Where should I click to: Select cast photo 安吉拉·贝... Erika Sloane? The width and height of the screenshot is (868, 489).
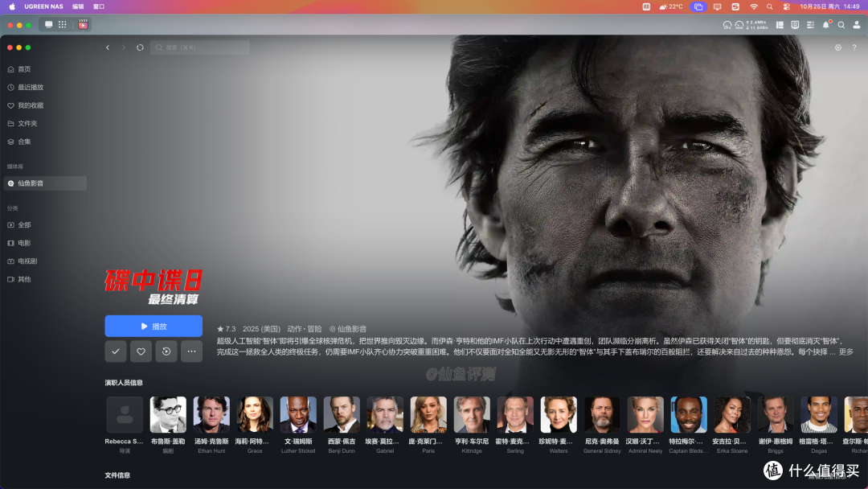pos(732,414)
